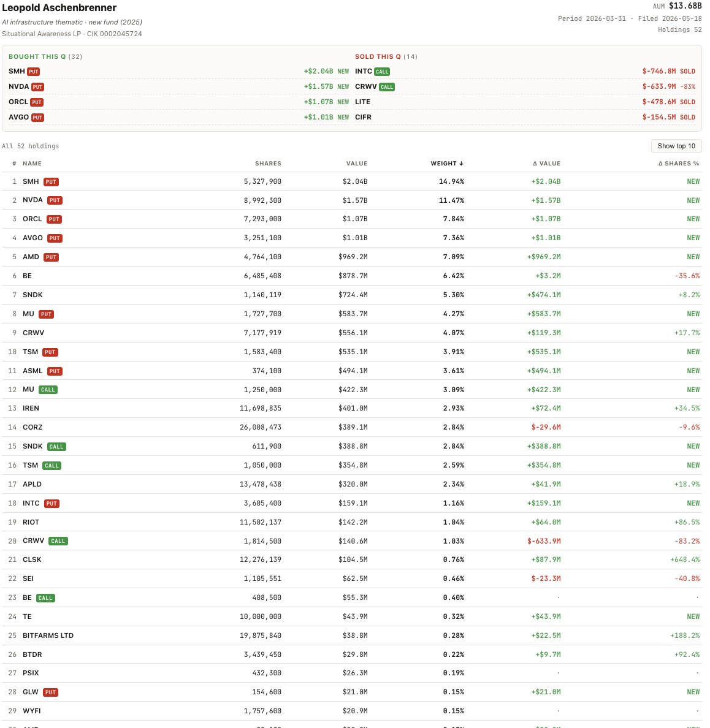710x728 pixels.
Task: Select the APLD ticker in row 17
Action: pos(32,484)
